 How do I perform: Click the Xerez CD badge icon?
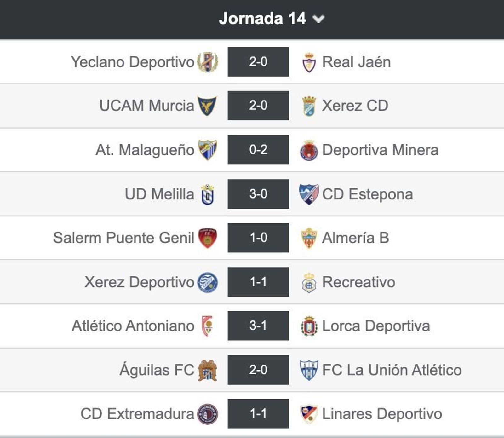pos(309,106)
